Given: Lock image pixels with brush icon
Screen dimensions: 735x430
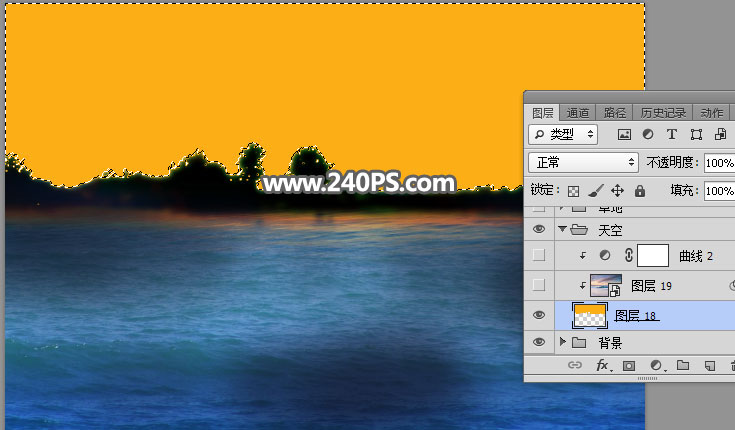Looking at the screenshot, I should point(595,190).
